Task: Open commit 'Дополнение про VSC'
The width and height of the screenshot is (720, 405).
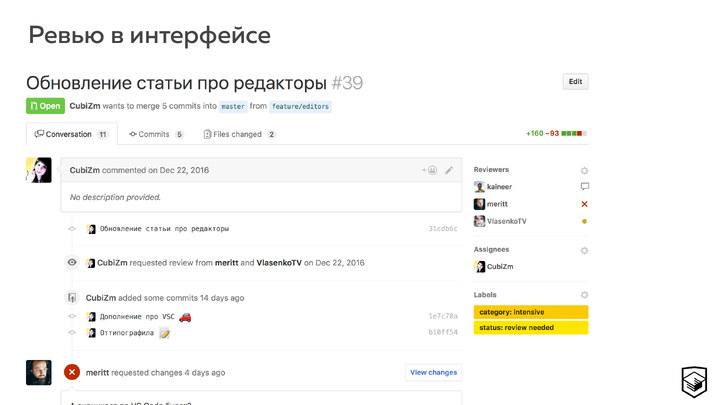Action: tap(137, 317)
